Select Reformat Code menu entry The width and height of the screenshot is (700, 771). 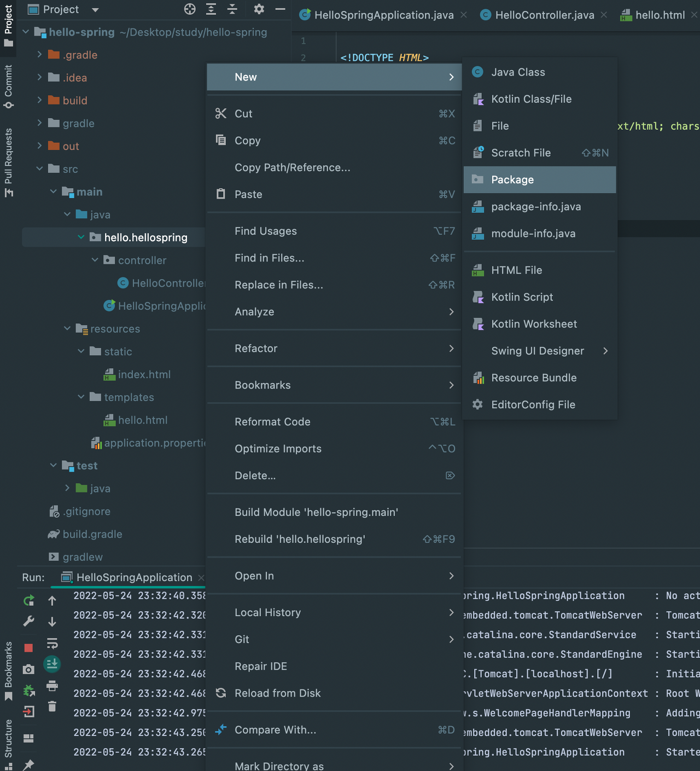point(334,422)
